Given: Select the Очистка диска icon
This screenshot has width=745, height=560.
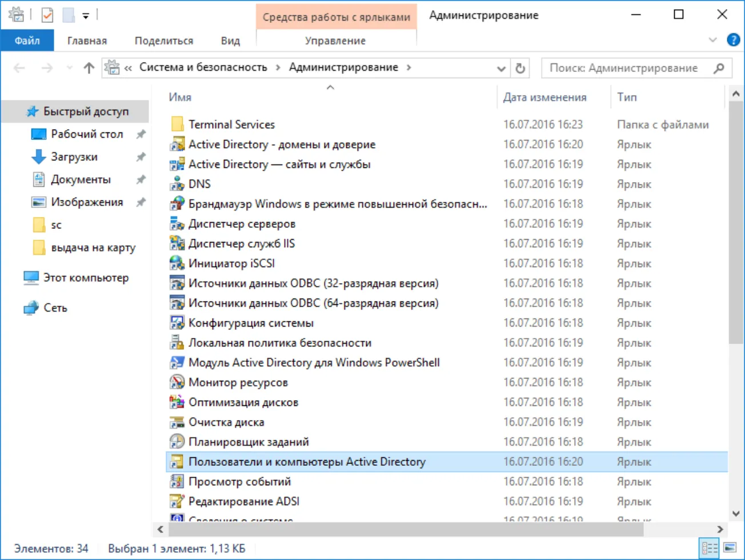Looking at the screenshot, I should click(177, 422).
